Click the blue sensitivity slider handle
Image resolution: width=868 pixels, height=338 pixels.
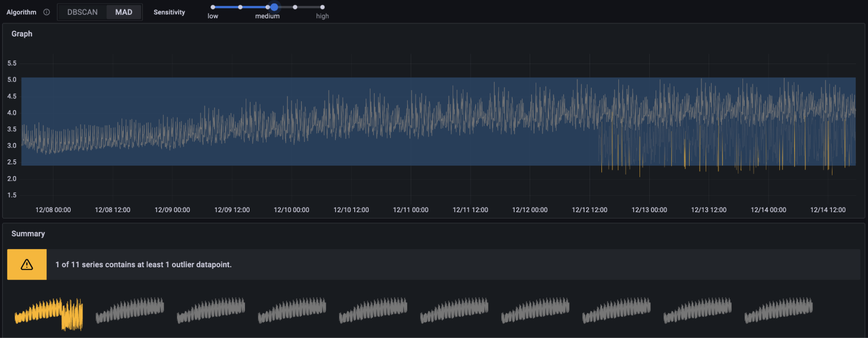[274, 7]
